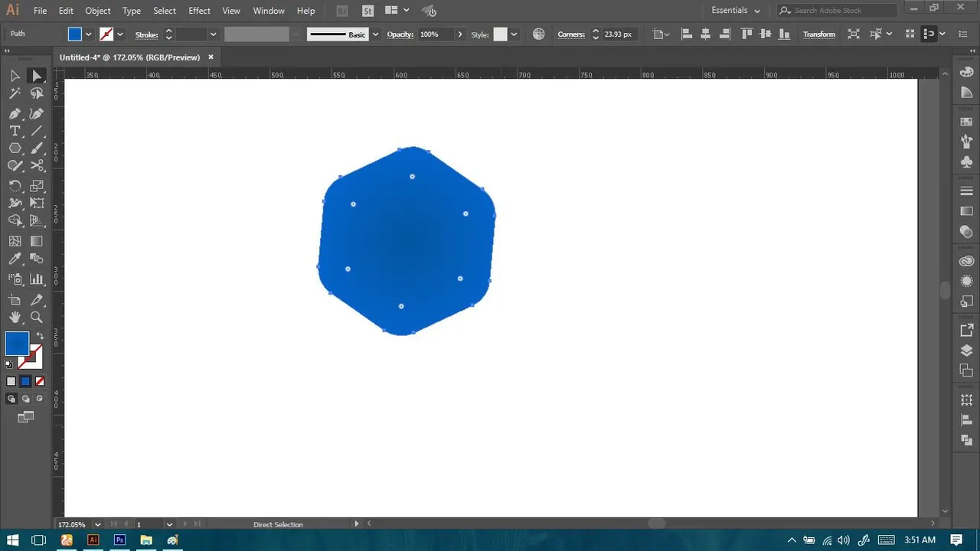Select the Pen tool
The width and height of the screenshot is (980, 551).
tap(15, 112)
